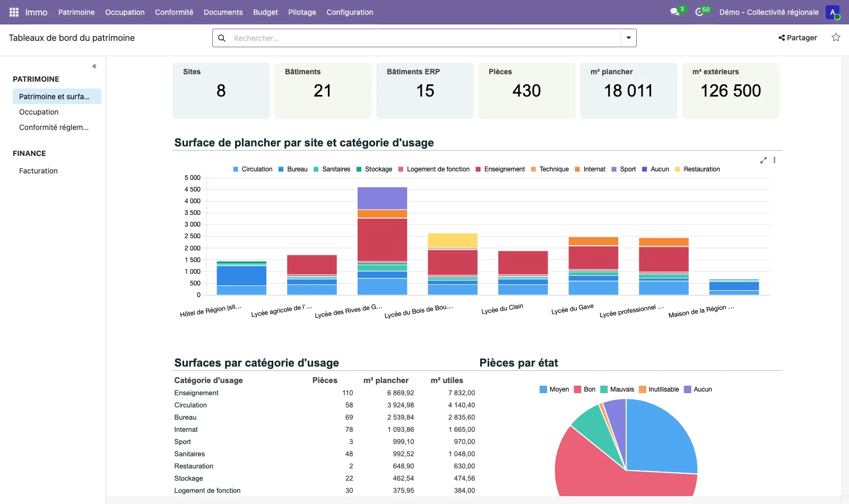Toggle Moyen state in pie legend
Image resolution: width=849 pixels, height=504 pixels.
[555, 389]
